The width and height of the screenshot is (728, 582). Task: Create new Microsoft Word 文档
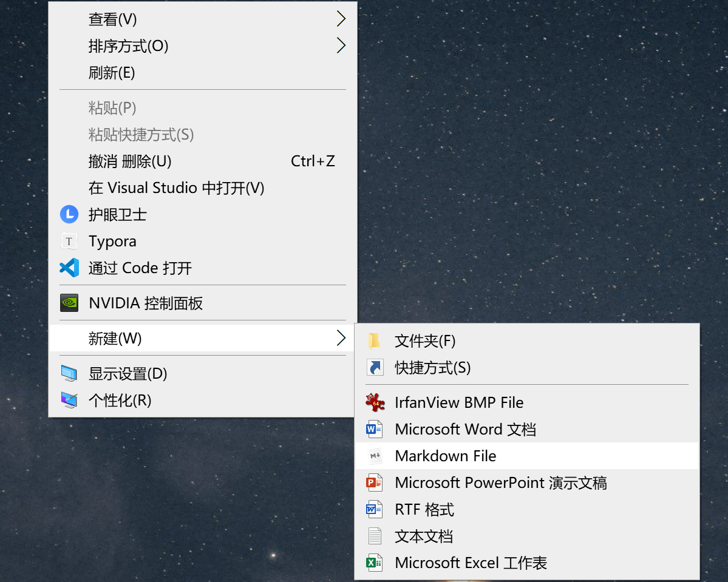527,429
